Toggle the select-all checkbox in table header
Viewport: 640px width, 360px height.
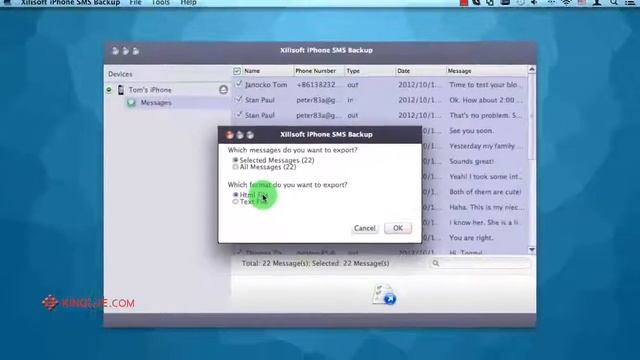coord(237,71)
